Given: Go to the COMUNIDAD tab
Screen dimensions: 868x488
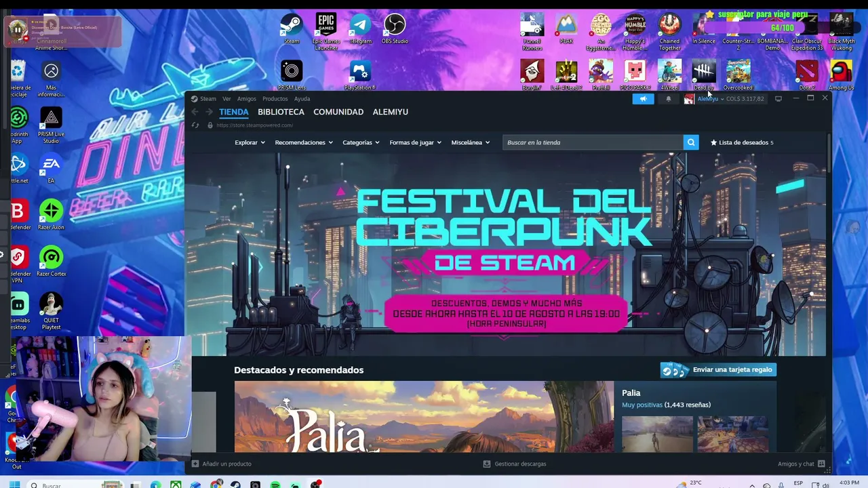Looking at the screenshot, I should 338,112.
